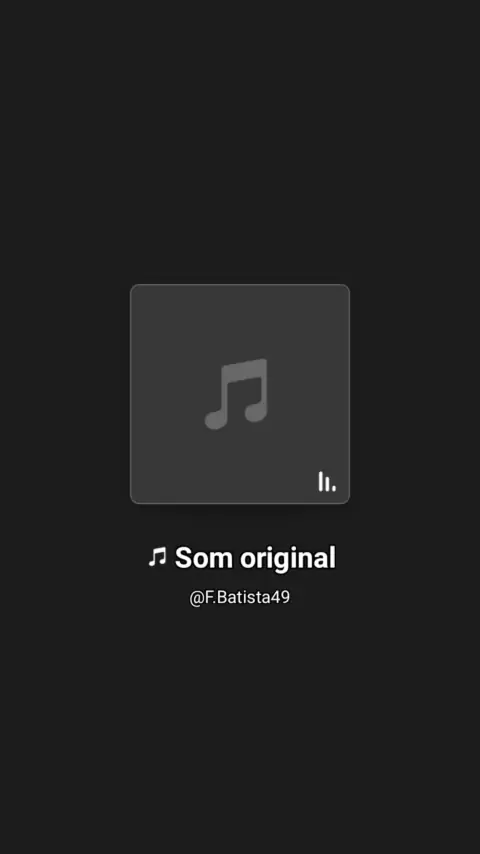This screenshot has width=480, height=854.
Task: Select the playing indicator bars on cover
Action: (327, 481)
